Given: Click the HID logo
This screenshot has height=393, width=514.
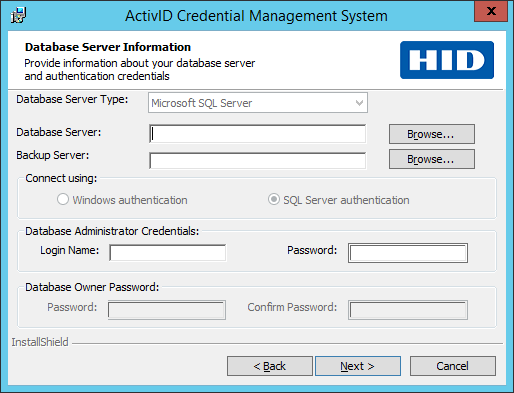Looking at the screenshot, I should click(447, 60).
